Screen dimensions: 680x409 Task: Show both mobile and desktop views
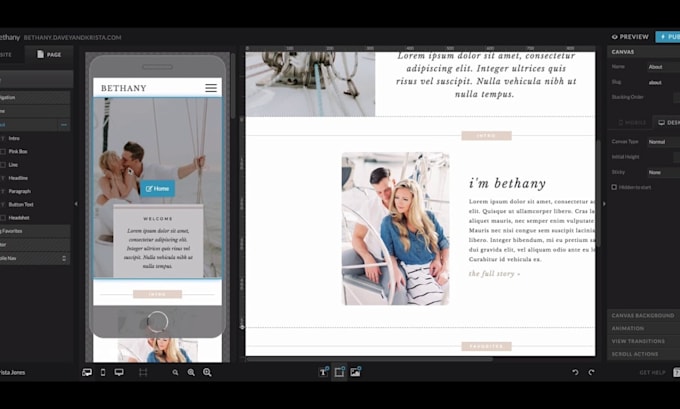click(87, 373)
